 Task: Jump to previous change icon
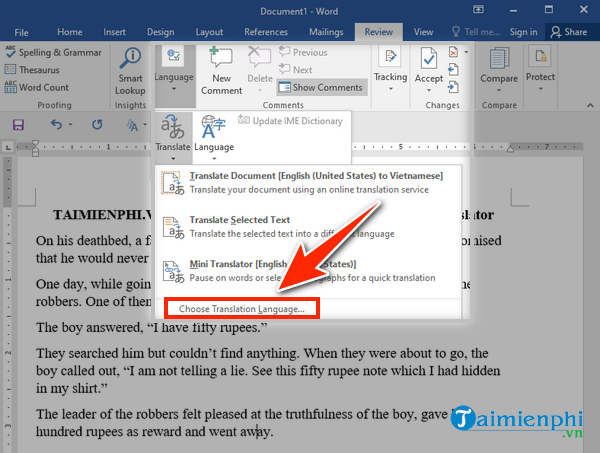453,70
